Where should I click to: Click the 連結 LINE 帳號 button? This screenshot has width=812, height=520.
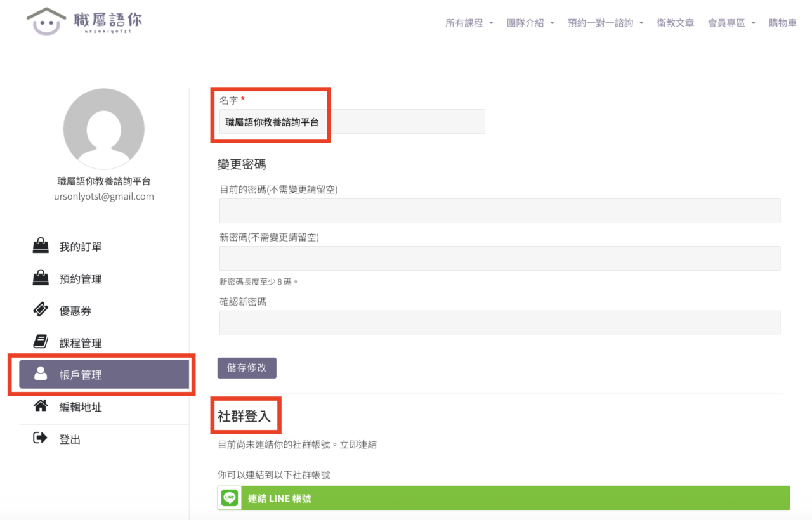504,498
